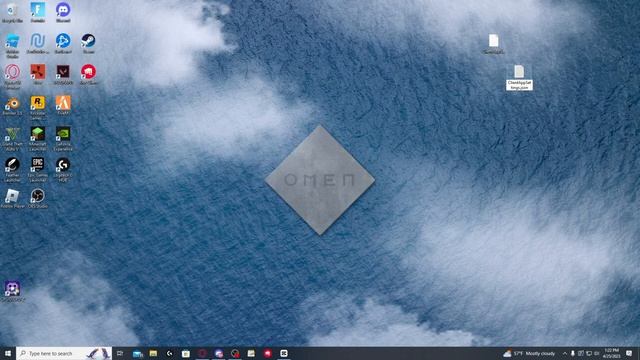Open the Mail app on the taskbar
Image resolution: width=640 pixels, height=360 pixels.
(x=138, y=353)
